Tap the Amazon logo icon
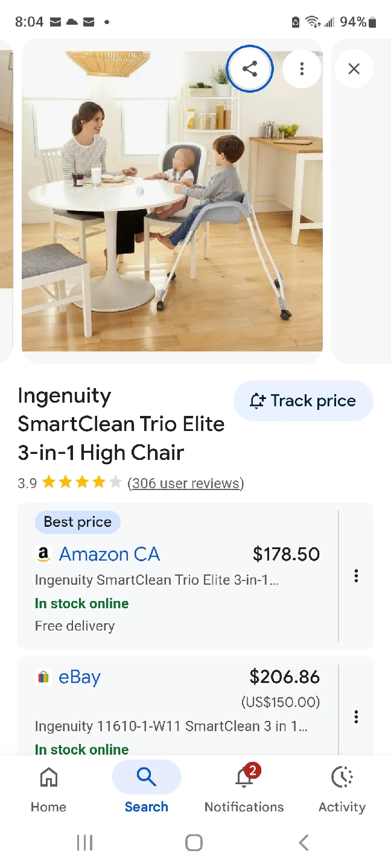 pos(43,555)
